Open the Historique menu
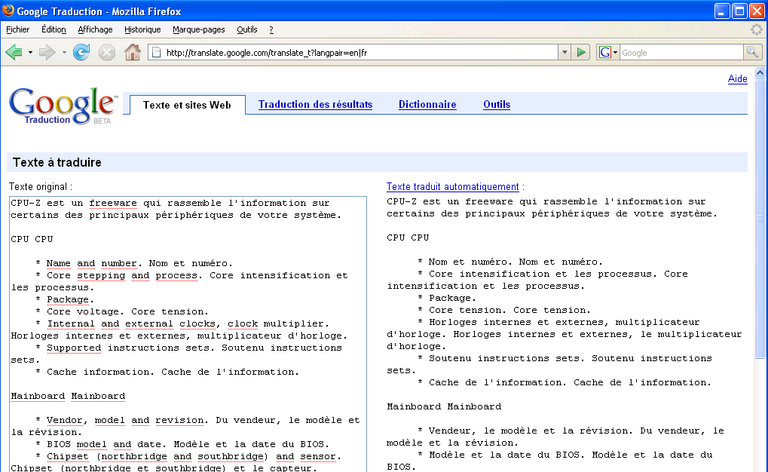This screenshot has height=472, width=768. [143, 29]
